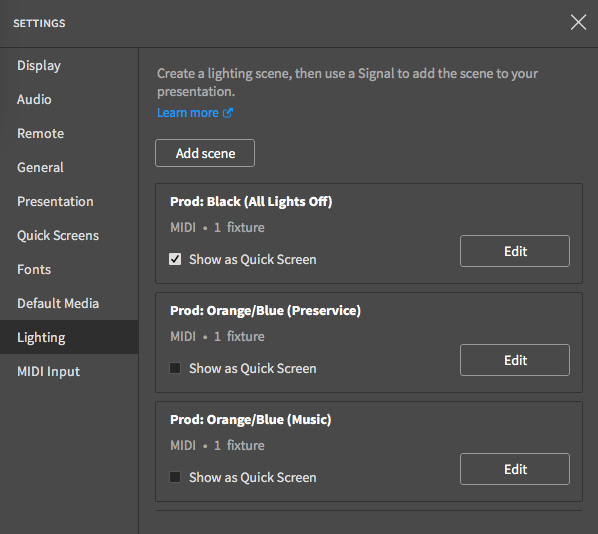
Task: Click the Add scene button
Action: coord(205,153)
